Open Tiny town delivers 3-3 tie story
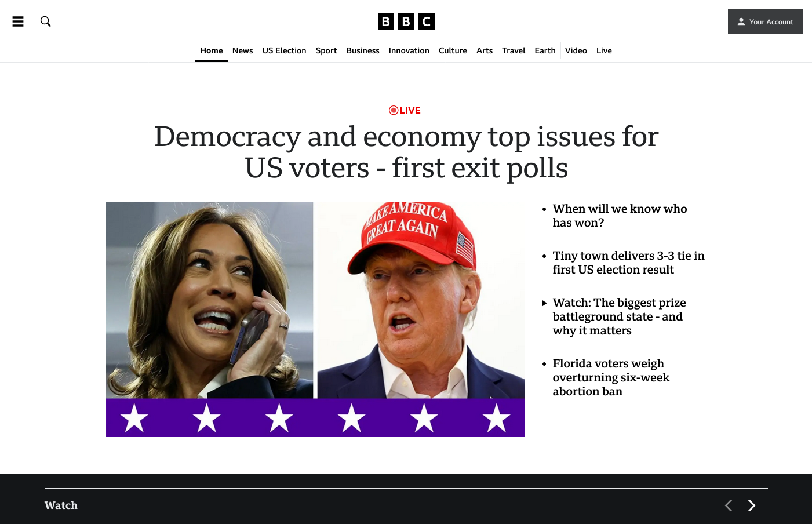Screen dimensions: 812x524 [x=629, y=263]
